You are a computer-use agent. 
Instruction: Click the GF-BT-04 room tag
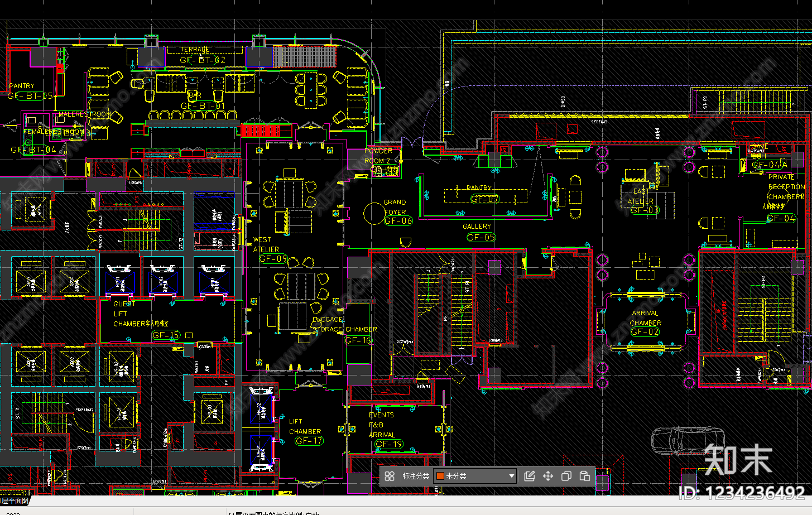pyautogui.click(x=33, y=150)
